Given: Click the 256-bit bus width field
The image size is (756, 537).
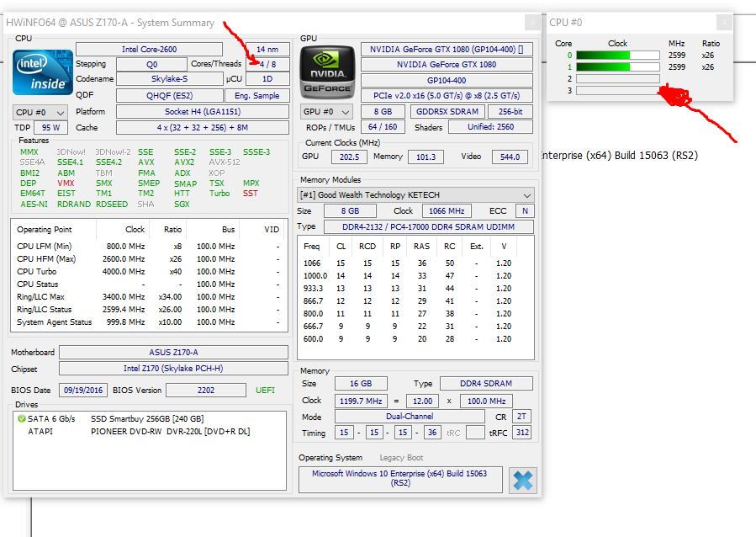Looking at the screenshot, I should (x=510, y=111).
